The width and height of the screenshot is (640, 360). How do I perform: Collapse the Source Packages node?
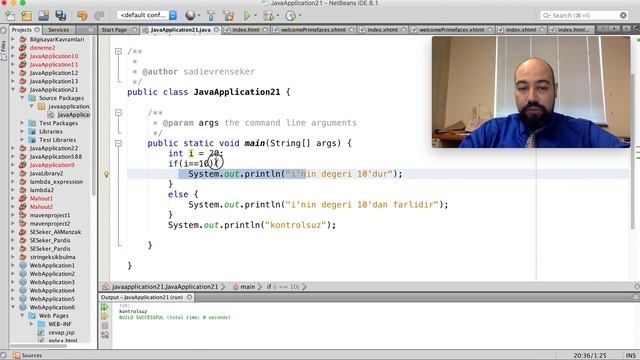coord(22,98)
